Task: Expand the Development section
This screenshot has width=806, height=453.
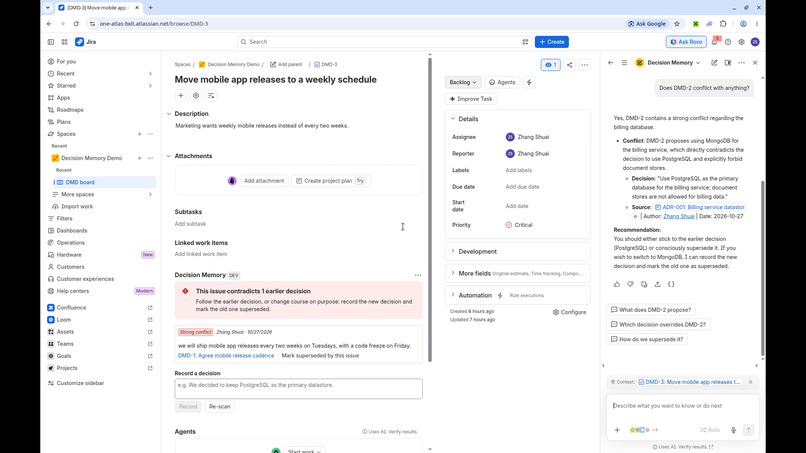Action: click(x=453, y=251)
